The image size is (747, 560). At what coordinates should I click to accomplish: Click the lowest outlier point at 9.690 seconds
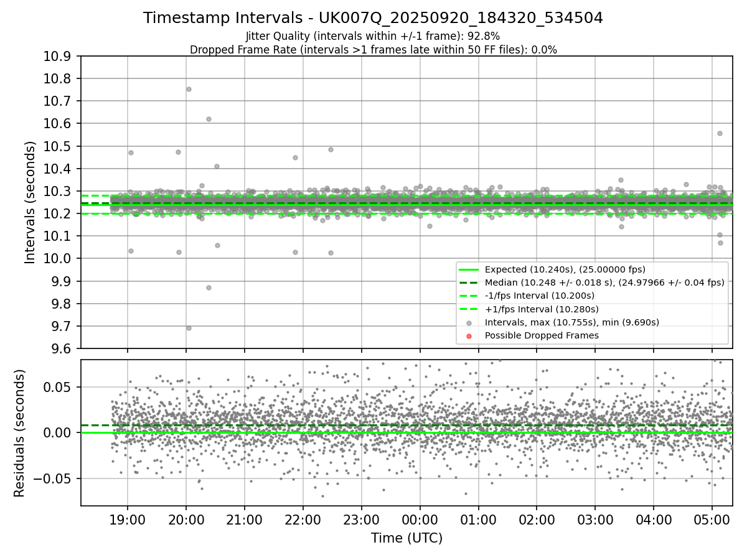click(189, 328)
